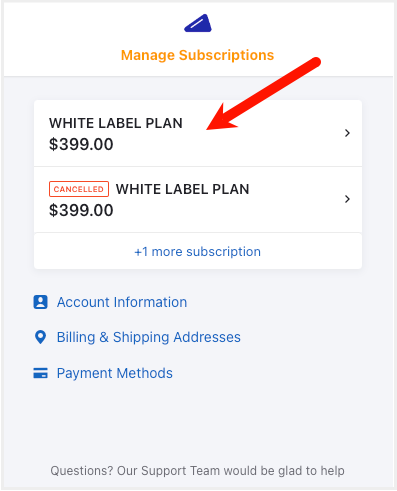The image size is (397, 491).
Task: Click the Account Information person icon
Action: pos(40,302)
